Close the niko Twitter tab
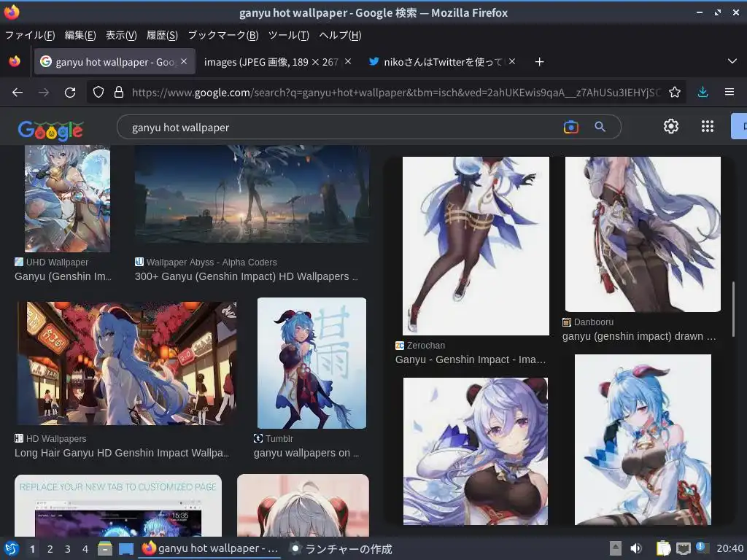The image size is (747, 560). pos(511,61)
